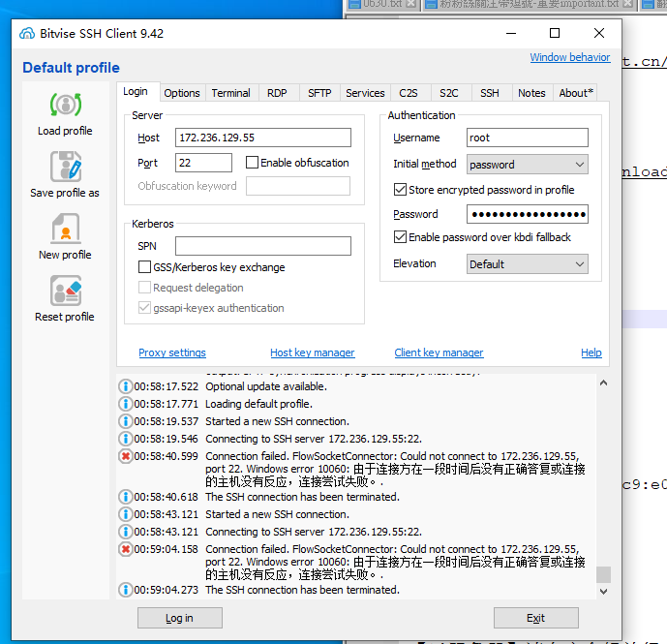The image size is (667, 644).
Task: Click info icon beside 'Optional update available'
Action: coord(125,386)
